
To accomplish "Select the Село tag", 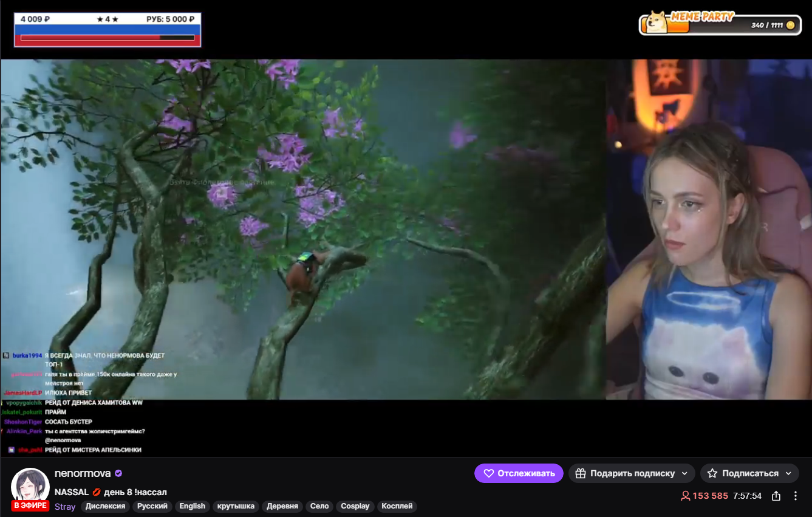I will [319, 506].
